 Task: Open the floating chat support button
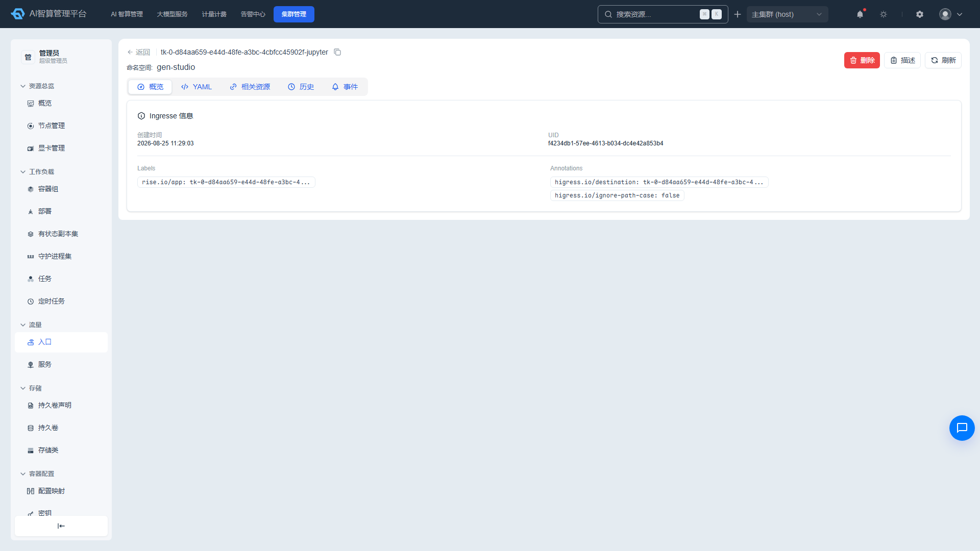point(962,428)
